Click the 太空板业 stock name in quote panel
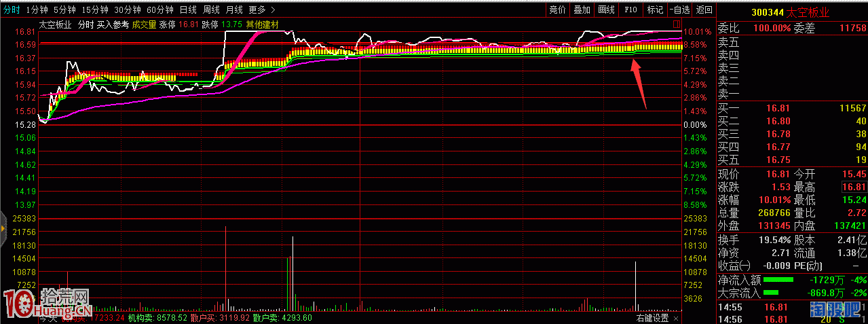The width and height of the screenshot is (868, 324). tap(809, 12)
